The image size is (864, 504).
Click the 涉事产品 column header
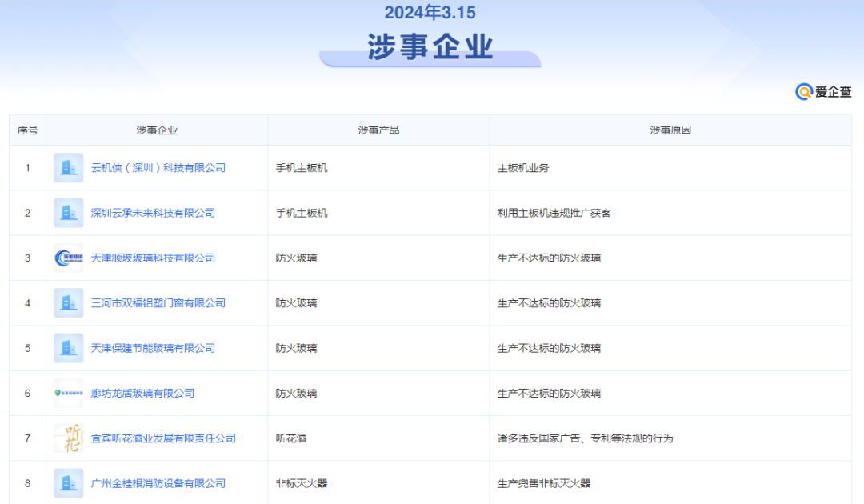point(378,130)
